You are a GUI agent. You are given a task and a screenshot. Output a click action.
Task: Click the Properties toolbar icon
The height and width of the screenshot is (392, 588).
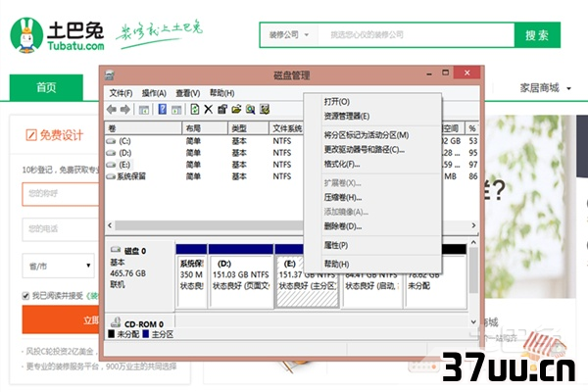222,109
